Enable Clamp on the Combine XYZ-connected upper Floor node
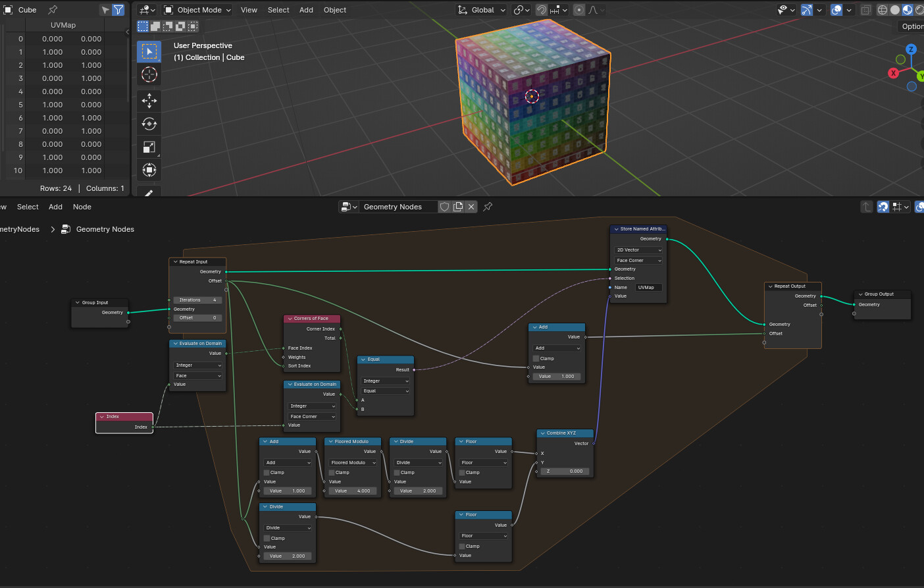 [x=462, y=473]
